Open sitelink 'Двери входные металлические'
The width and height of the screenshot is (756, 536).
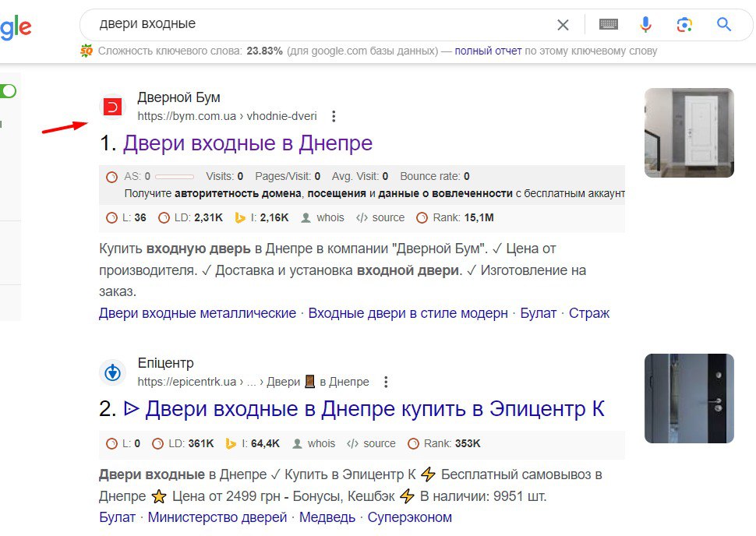[x=198, y=313]
